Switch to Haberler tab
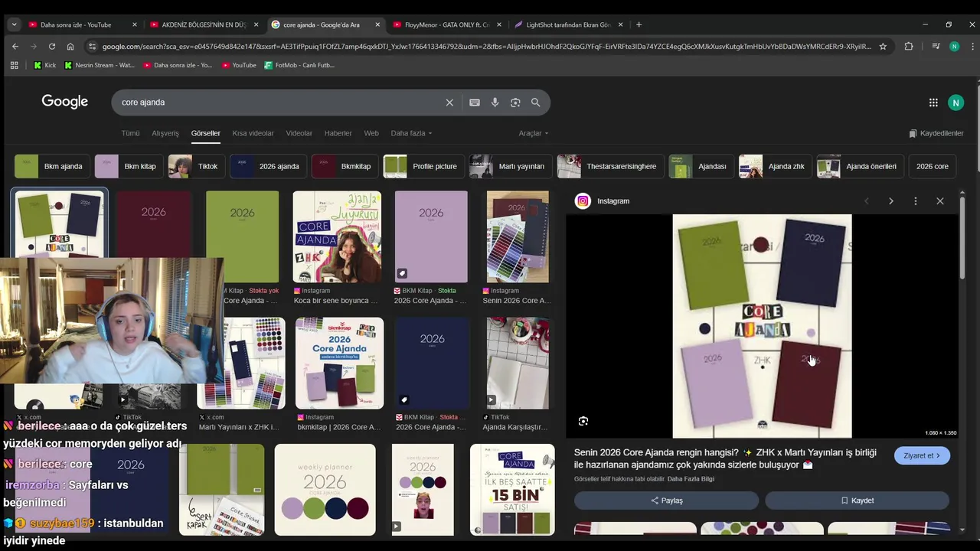This screenshot has width=980, height=551. [338, 133]
